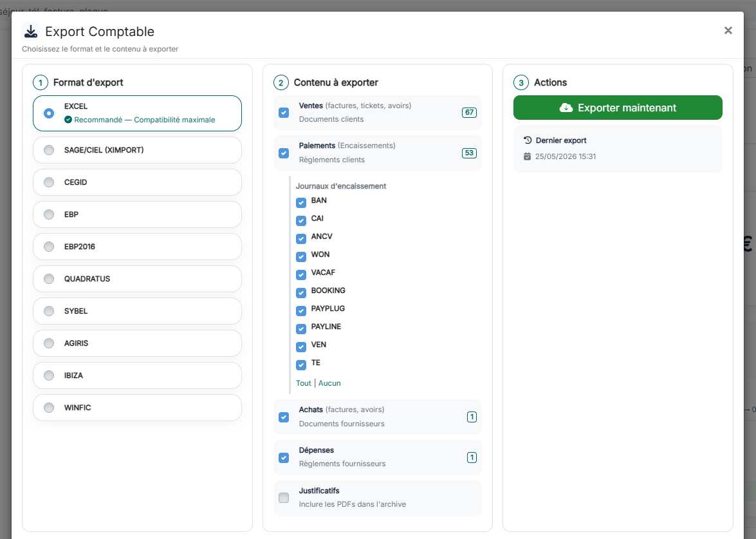Click the Règlements fournisseurs description
756x539 pixels.
click(342, 464)
